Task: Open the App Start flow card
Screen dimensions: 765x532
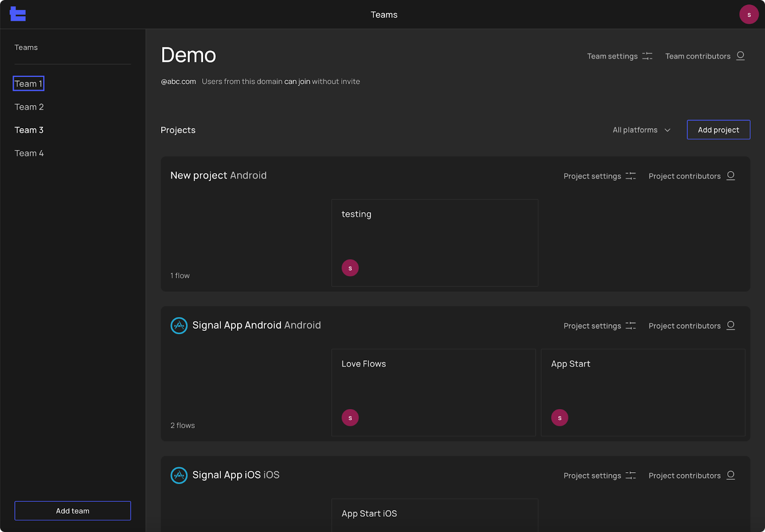Action: 643,392
